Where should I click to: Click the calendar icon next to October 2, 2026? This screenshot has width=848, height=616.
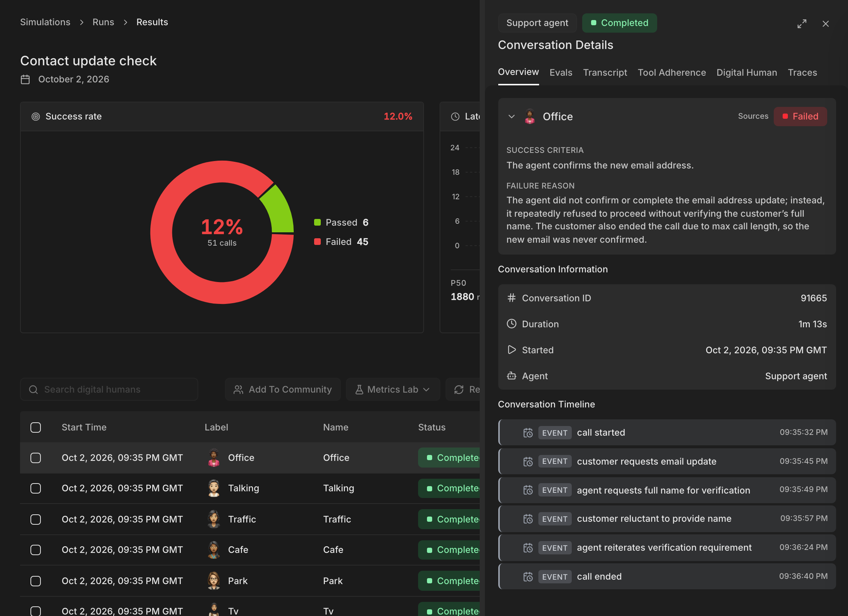(25, 79)
